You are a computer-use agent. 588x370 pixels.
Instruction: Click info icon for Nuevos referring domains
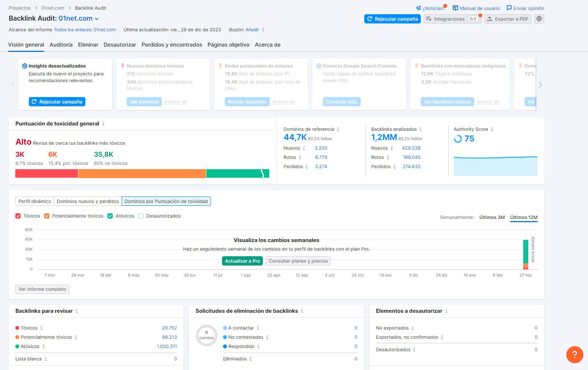click(304, 148)
